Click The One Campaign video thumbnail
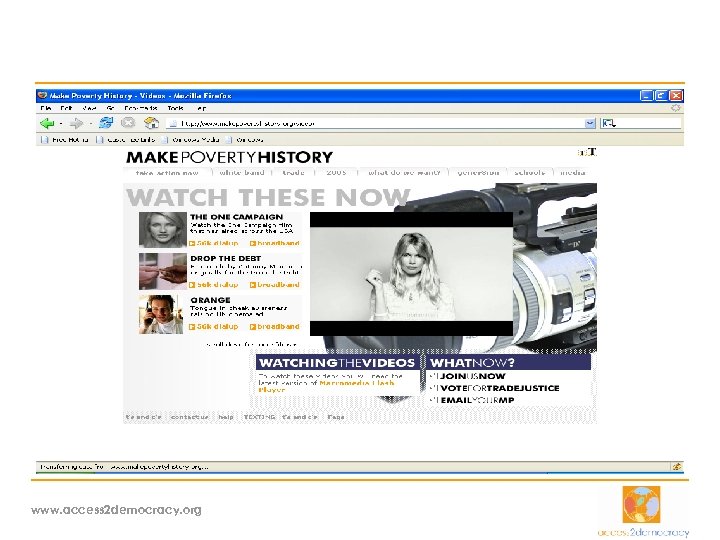This screenshot has width=720, height=540. pos(163,230)
